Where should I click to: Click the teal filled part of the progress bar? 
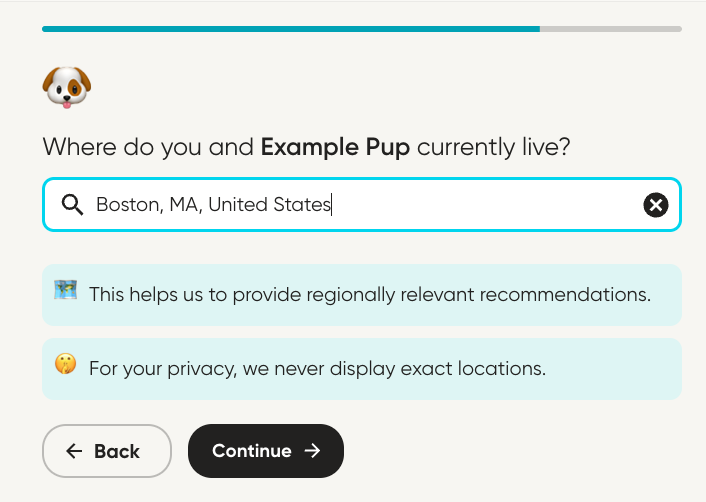[x=290, y=29]
